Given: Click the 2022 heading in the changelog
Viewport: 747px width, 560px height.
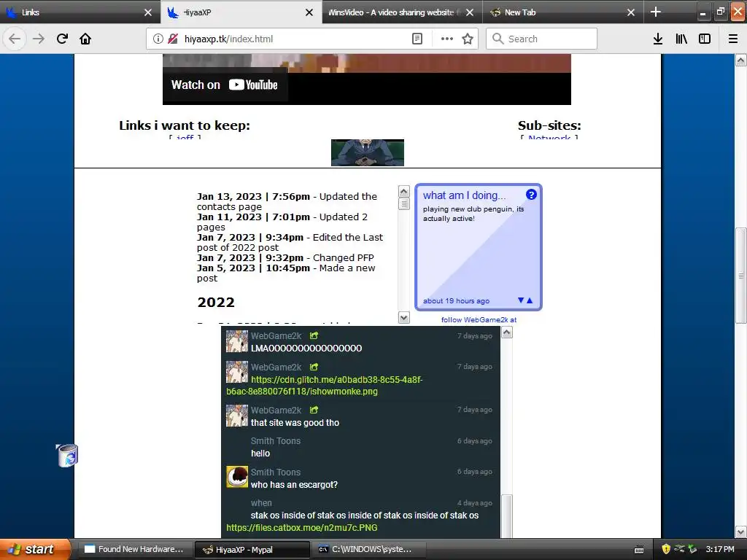Looking at the screenshot, I should pos(216,303).
